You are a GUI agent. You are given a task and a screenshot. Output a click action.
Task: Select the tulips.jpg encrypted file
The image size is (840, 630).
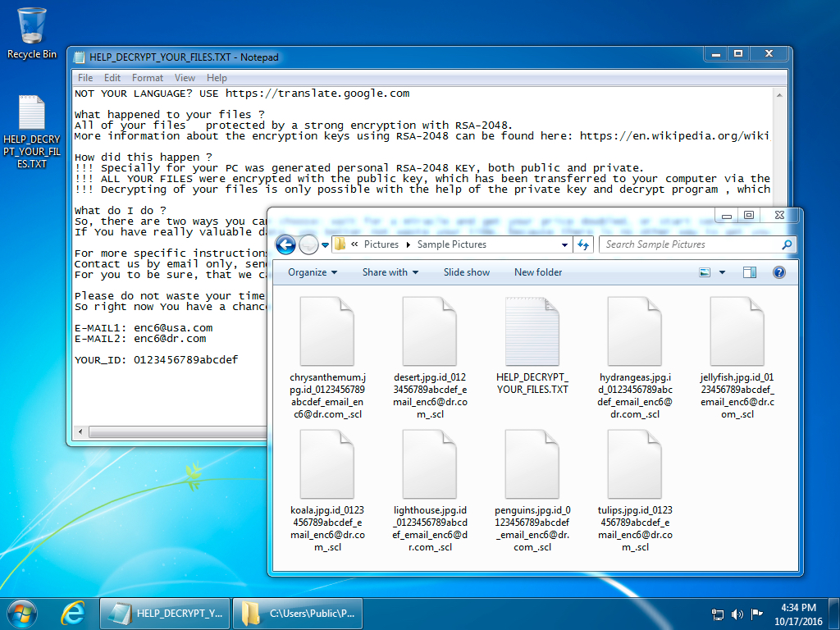(635, 491)
